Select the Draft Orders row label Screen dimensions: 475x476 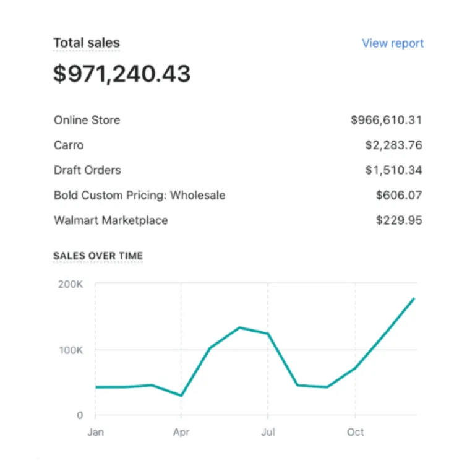(87, 170)
